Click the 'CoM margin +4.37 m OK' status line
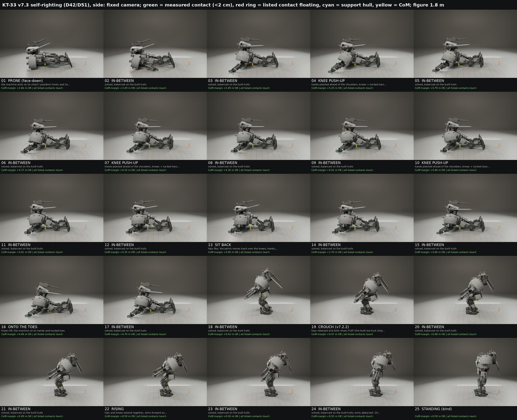Image resolution: width=517 pixels, height=420 pixels. [32, 170]
